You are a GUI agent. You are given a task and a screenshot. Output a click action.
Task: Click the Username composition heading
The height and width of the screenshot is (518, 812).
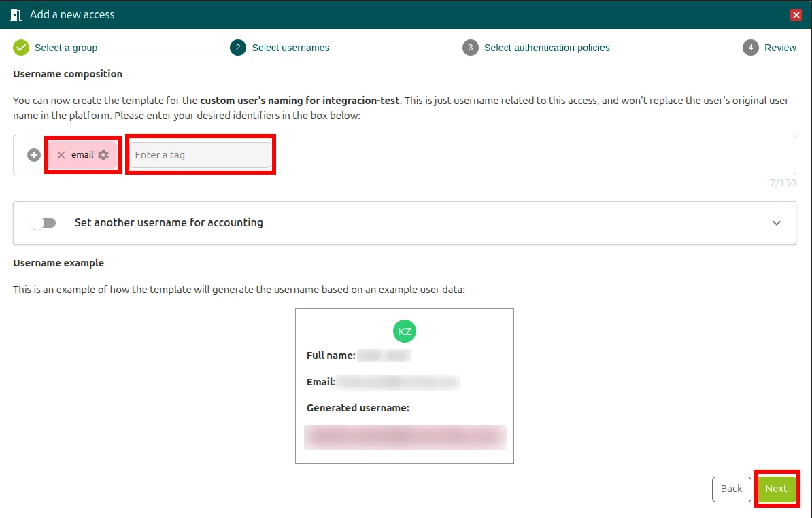point(68,74)
